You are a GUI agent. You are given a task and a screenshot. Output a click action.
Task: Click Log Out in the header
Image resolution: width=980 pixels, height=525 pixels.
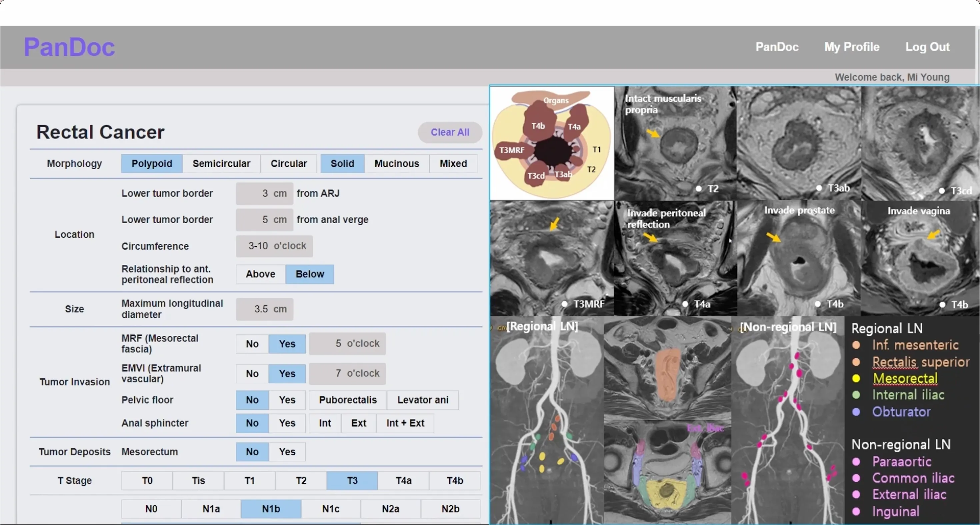tap(927, 47)
